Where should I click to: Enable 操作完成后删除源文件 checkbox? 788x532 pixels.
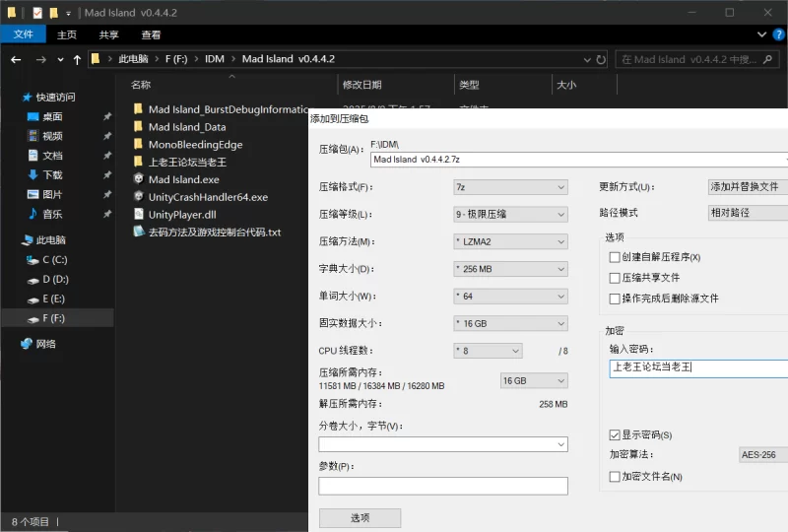[614, 299]
